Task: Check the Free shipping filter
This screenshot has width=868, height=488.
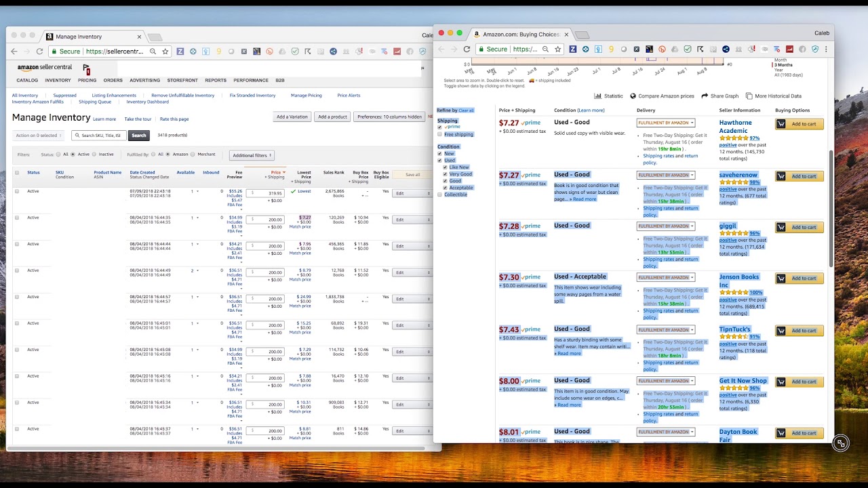Action: pyautogui.click(x=439, y=134)
